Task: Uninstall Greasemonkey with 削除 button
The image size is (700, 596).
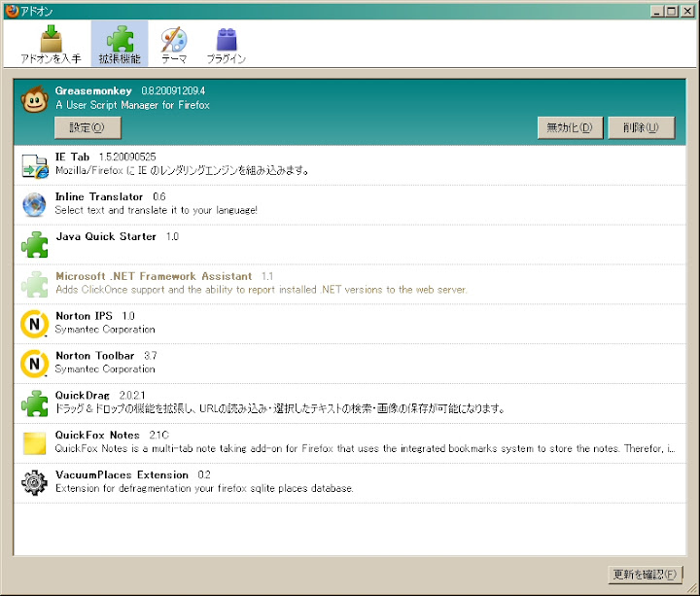Action: (x=641, y=127)
